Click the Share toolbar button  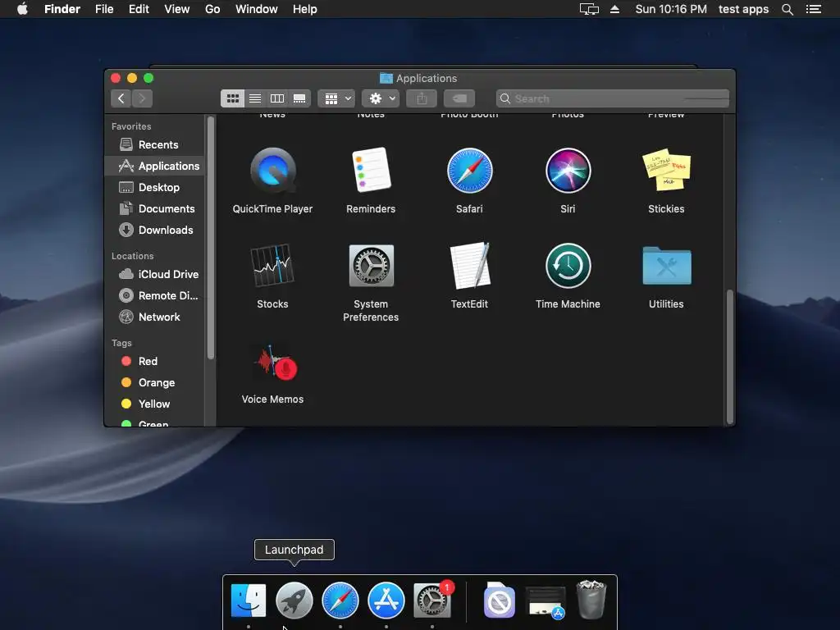click(422, 98)
